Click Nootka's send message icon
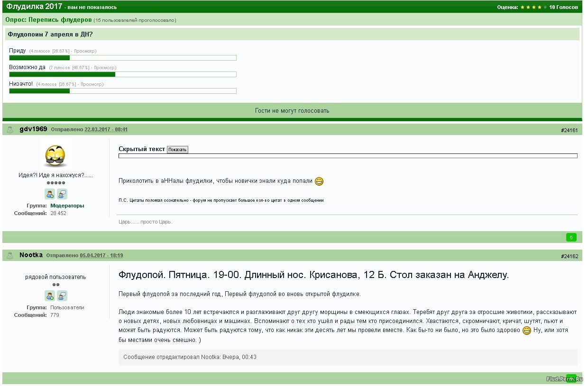588x386 pixels. click(62, 296)
